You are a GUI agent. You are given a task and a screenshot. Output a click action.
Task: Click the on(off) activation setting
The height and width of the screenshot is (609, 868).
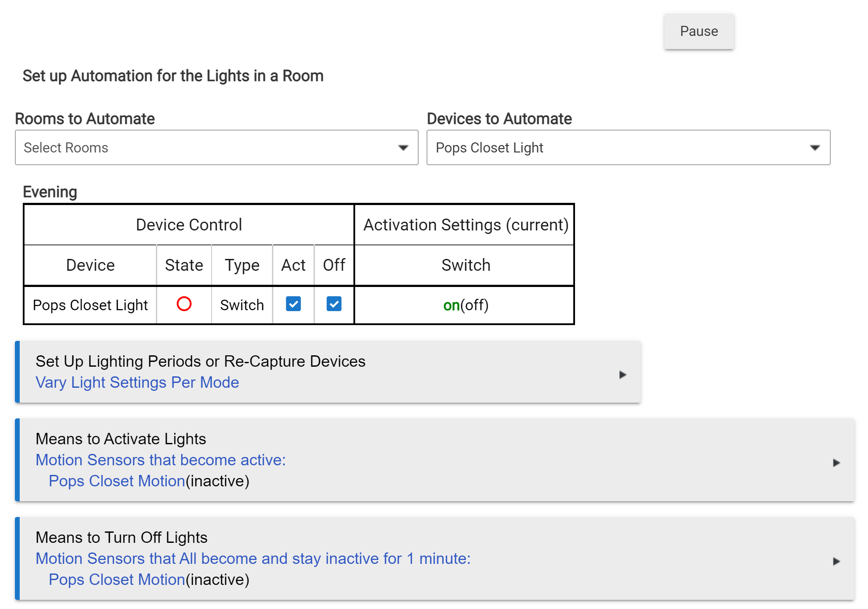click(465, 305)
